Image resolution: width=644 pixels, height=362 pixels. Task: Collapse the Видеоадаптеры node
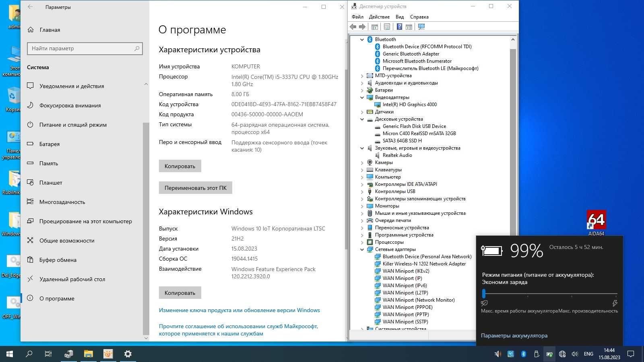[362, 97]
